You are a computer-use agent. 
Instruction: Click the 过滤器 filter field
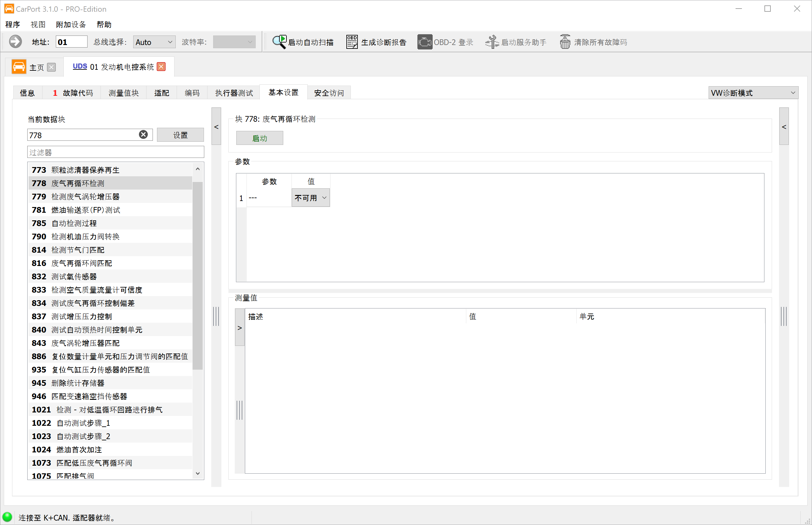115,152
